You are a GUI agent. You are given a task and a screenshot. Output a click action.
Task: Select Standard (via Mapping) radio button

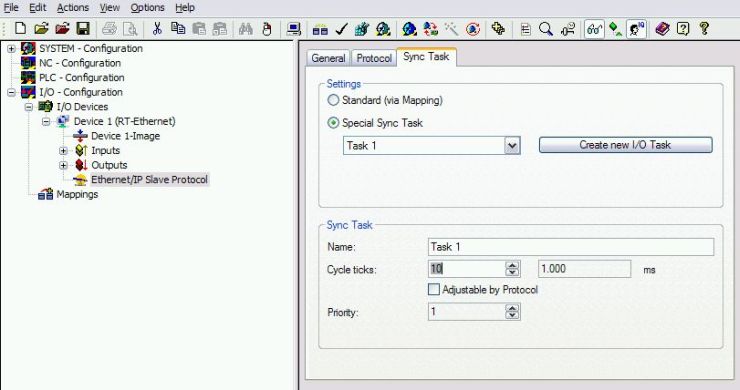(333, 100)
